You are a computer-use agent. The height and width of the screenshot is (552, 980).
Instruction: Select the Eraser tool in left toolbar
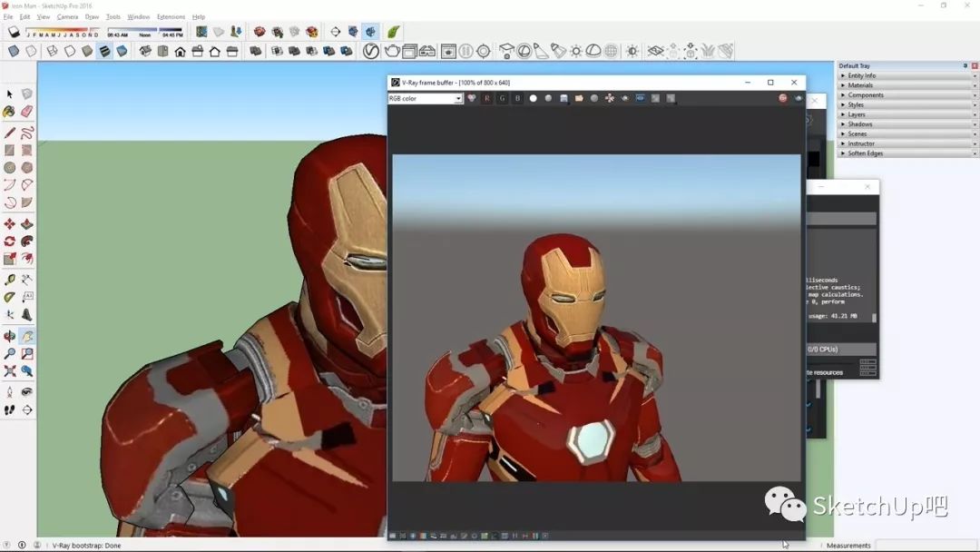(x=26, y=112)
